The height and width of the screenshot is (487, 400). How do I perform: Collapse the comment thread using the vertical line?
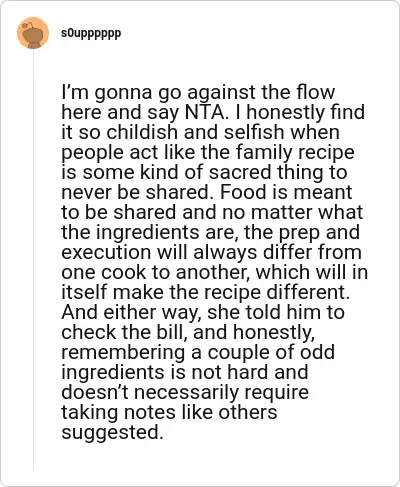point(33,259)
